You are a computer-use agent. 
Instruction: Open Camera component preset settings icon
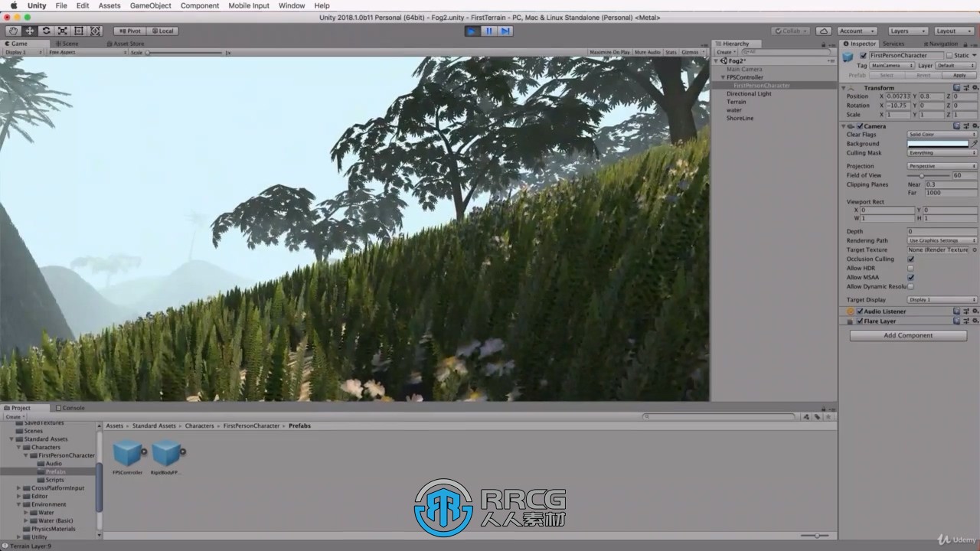pyautogui.click(x=965, y=126)
